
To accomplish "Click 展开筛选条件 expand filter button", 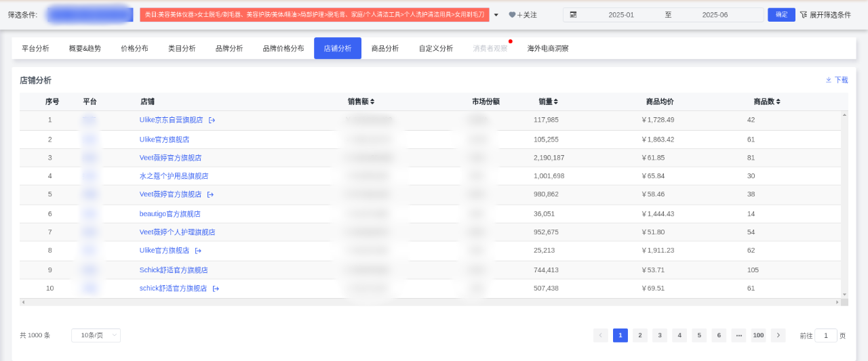I will (825, 15).
